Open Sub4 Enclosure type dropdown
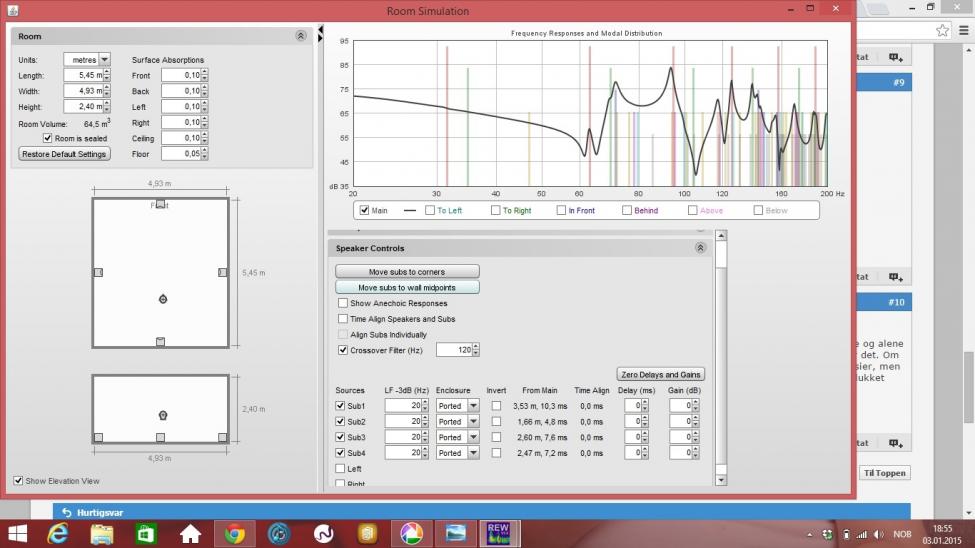Image resolution: width=975 pixels, height=548 pixels. [457, 453]
